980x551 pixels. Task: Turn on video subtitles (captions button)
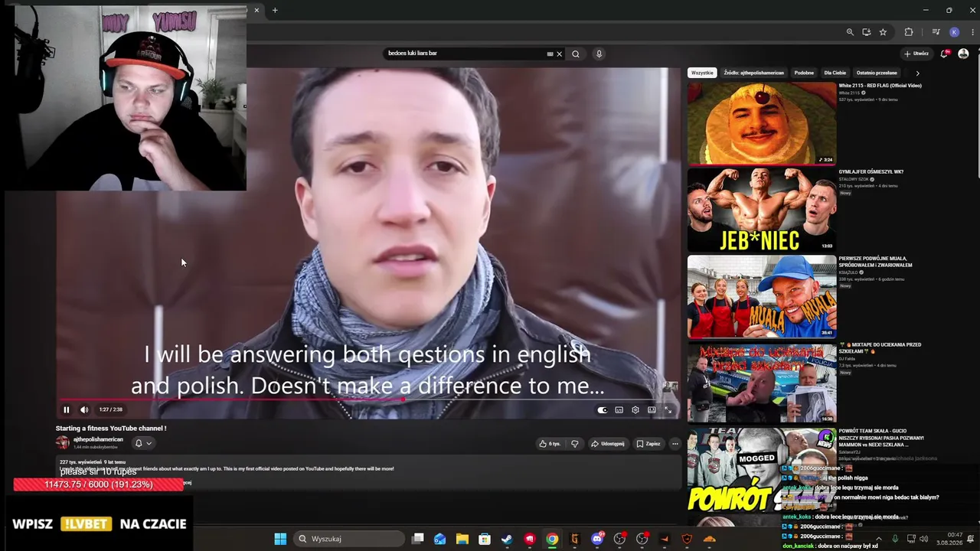pos(619,410)
